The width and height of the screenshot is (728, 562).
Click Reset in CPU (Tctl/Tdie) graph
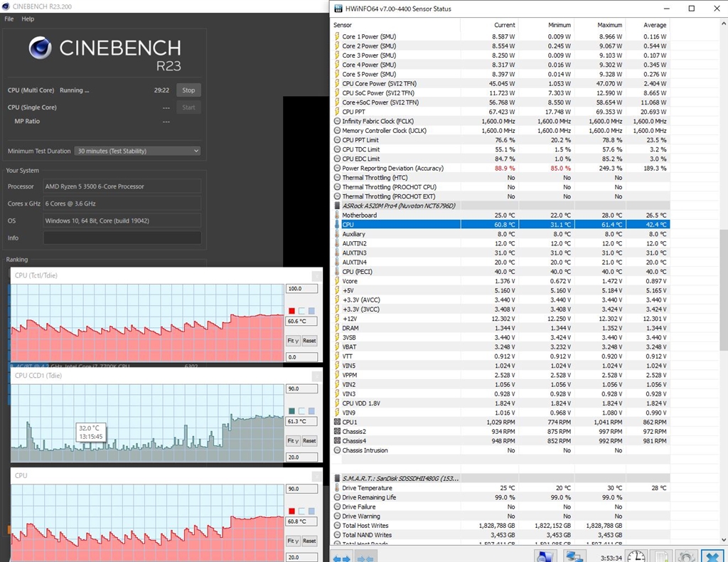tap(309, 341)
